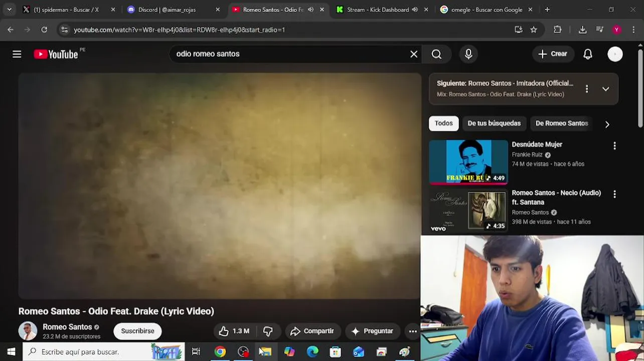Expand the Mix playlist panel

click(x=605, y=89)
